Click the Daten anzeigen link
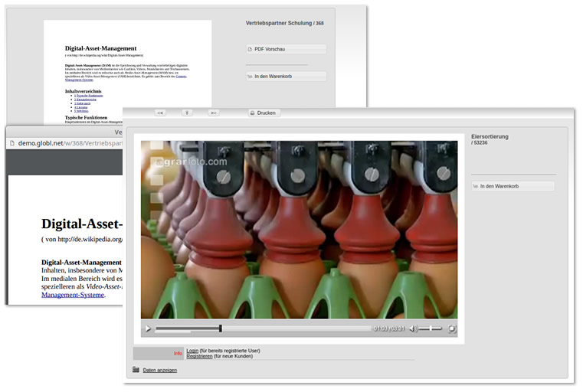583x392 pixels. click(160, 370)
